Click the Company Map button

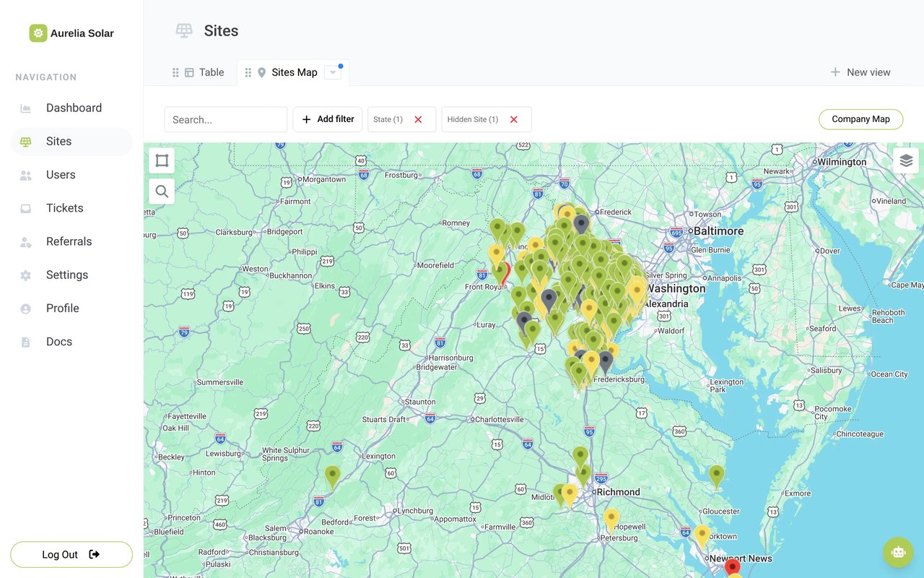pyautogui.click(x=860, y=119)
